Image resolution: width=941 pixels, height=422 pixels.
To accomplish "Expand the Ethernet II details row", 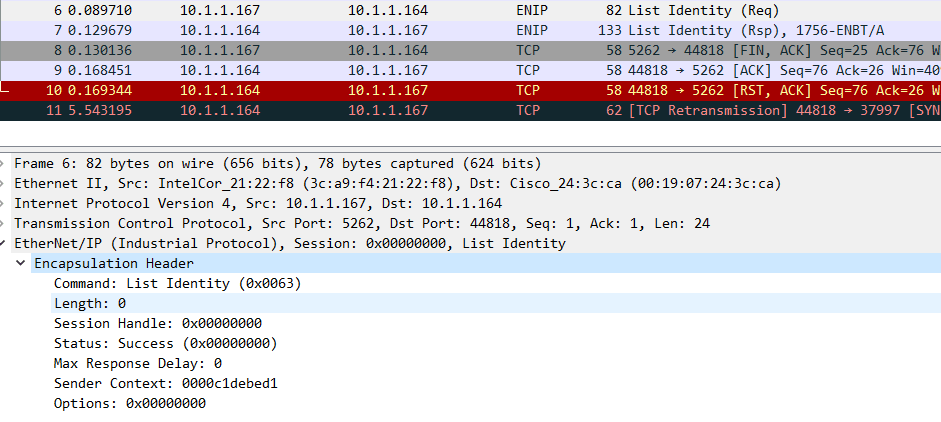I will (2, 183).
